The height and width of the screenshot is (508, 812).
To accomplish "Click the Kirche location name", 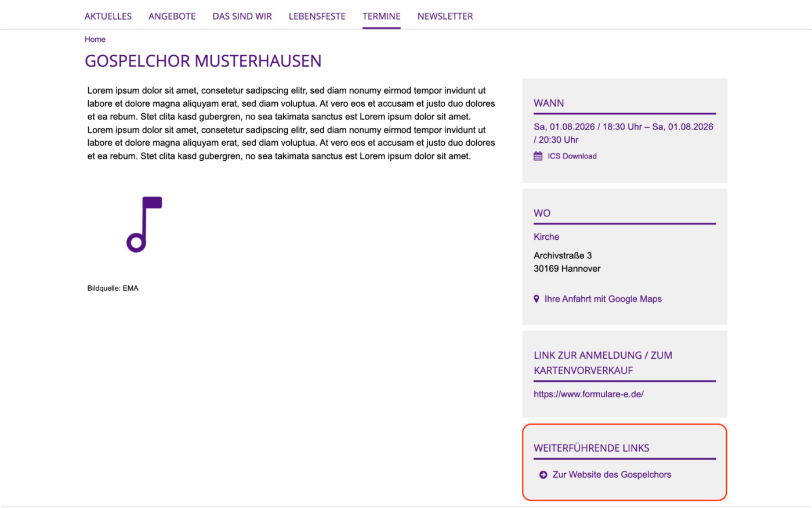I will tap(546, 237).
